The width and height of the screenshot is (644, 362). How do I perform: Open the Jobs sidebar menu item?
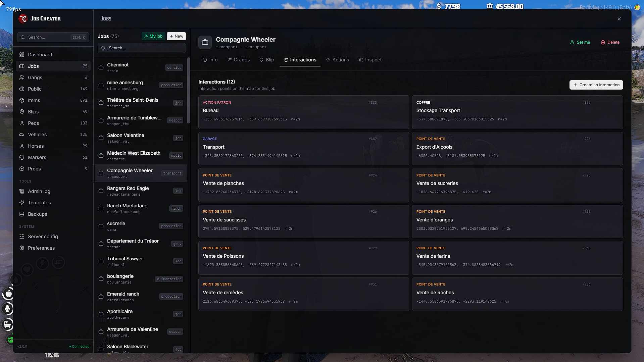(x=53, y=66)
